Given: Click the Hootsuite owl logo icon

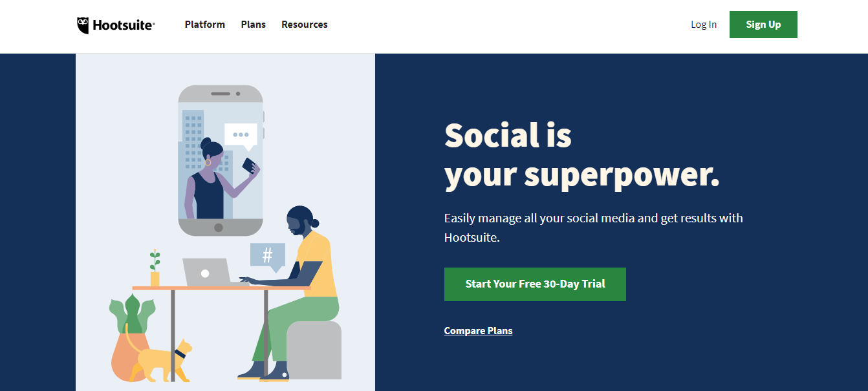Looking at the screenshot, I should pyautogui.click(x=83, y=25).
